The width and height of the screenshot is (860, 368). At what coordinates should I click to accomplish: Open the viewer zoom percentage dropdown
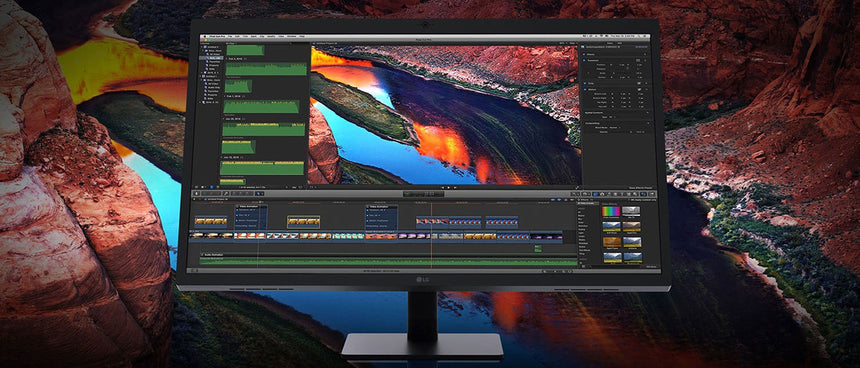563,43
